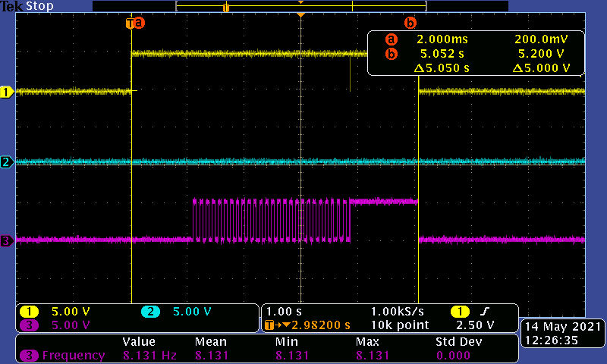Click the 8.131 Hz frequency value
Screen dimensions: 607x364
(x=149, y=356)
